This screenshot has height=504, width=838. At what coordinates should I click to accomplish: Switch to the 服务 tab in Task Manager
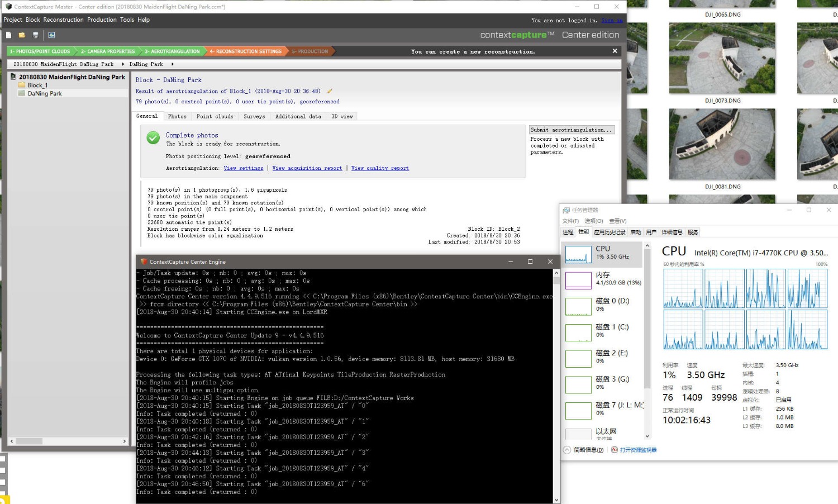coord(693,232)
